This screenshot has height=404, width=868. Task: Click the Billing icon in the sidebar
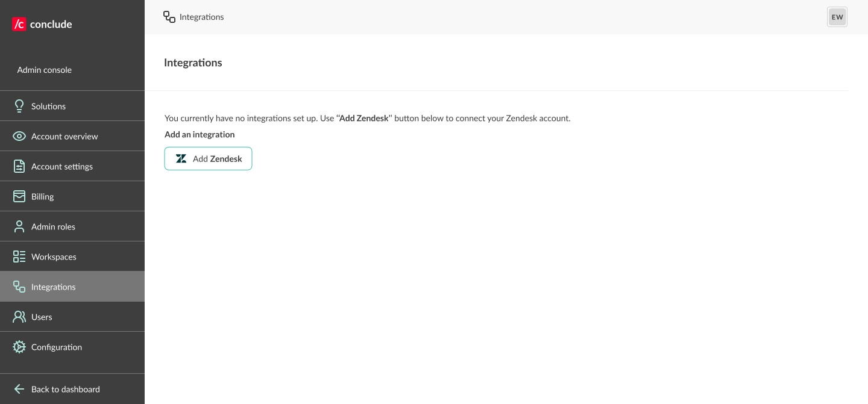click(x=19, y=196)
